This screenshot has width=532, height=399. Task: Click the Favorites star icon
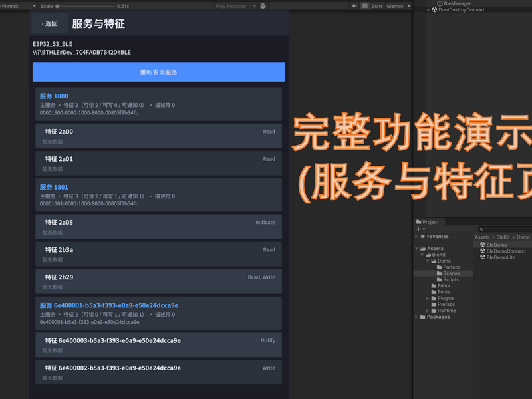pos(423,237)
